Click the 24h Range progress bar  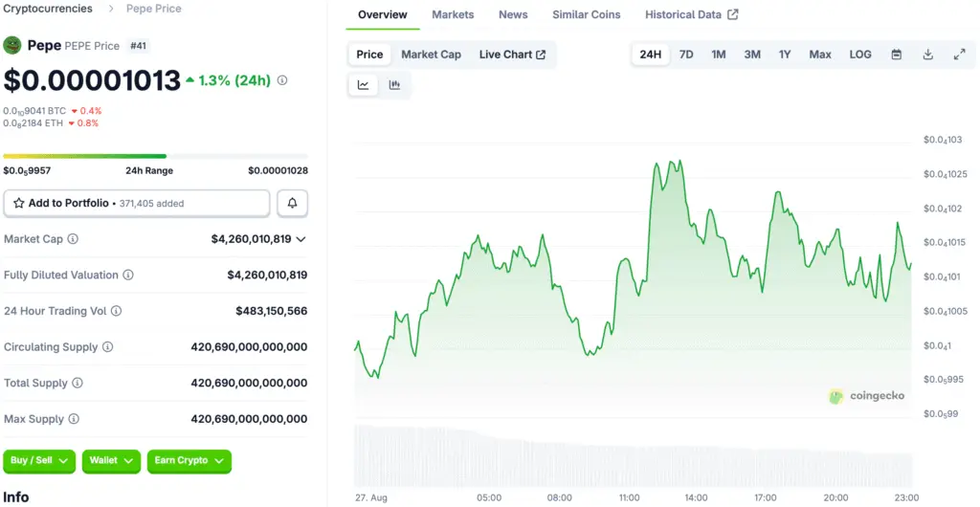pyautogui.click(x=156, y=156)
